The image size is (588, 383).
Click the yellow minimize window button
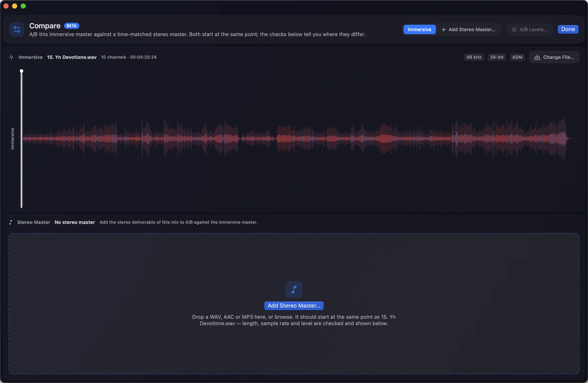pos(15,6)
